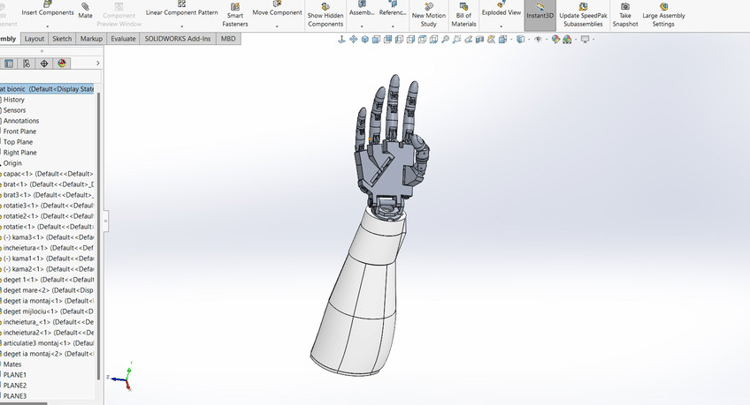Open Insert Components tool
The width and height of the screenshot is (750, 405).
click(47, 9)
